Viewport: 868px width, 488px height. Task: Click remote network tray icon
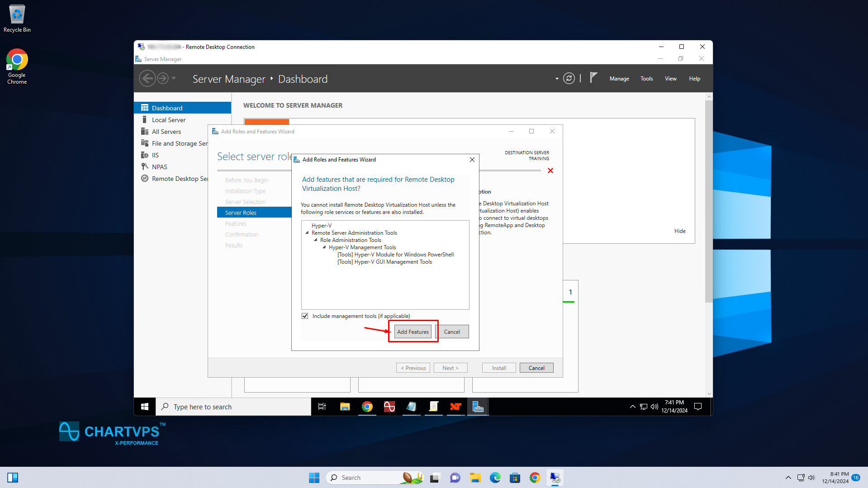(x=643, y=407)
